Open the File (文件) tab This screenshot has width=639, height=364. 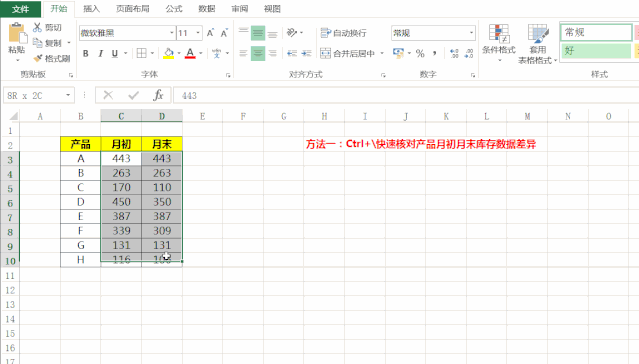[x=20, y=9]
